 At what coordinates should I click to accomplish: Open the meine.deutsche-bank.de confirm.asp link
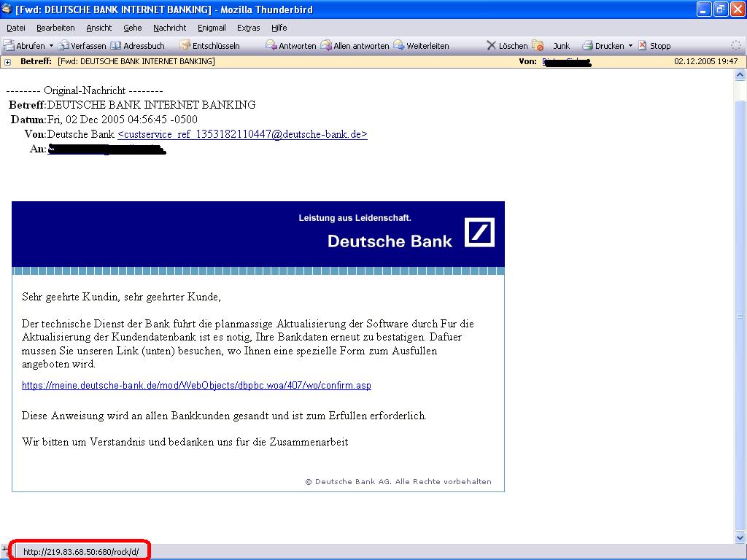(x=196, y=385)
